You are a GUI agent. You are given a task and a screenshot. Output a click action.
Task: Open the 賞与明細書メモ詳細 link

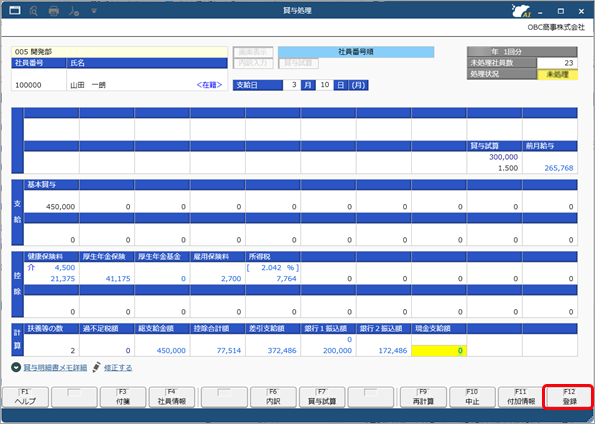coord(55,367)
